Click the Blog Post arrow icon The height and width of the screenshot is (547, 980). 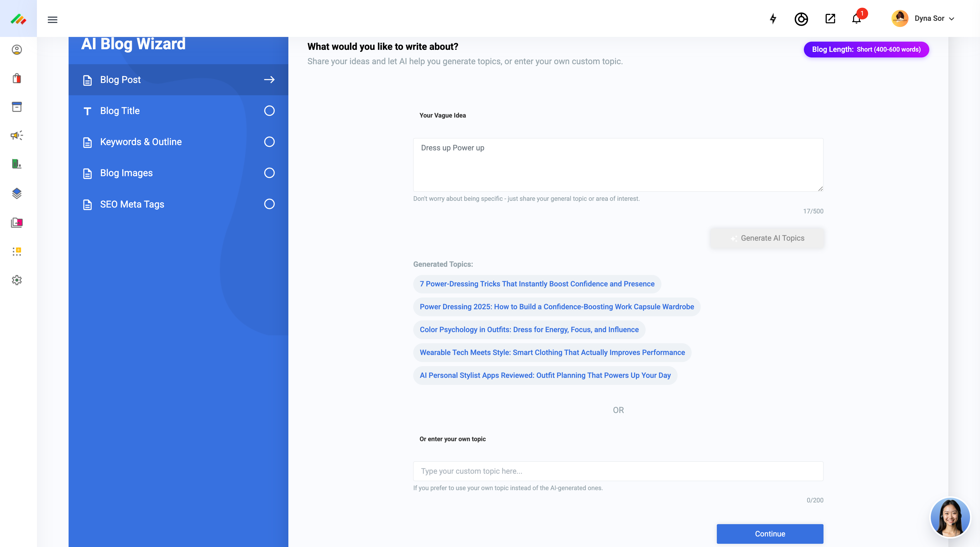pyautogui.click(x=269, y=79)
